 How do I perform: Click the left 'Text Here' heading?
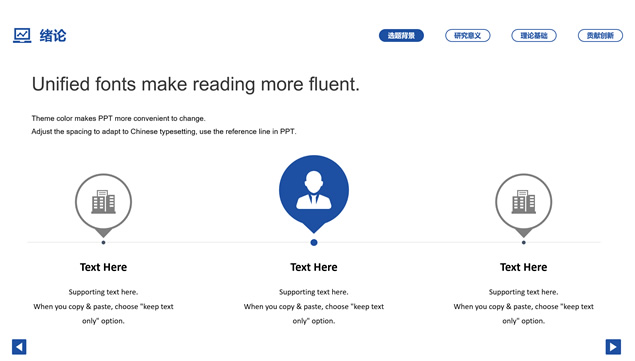pos(103,267)
